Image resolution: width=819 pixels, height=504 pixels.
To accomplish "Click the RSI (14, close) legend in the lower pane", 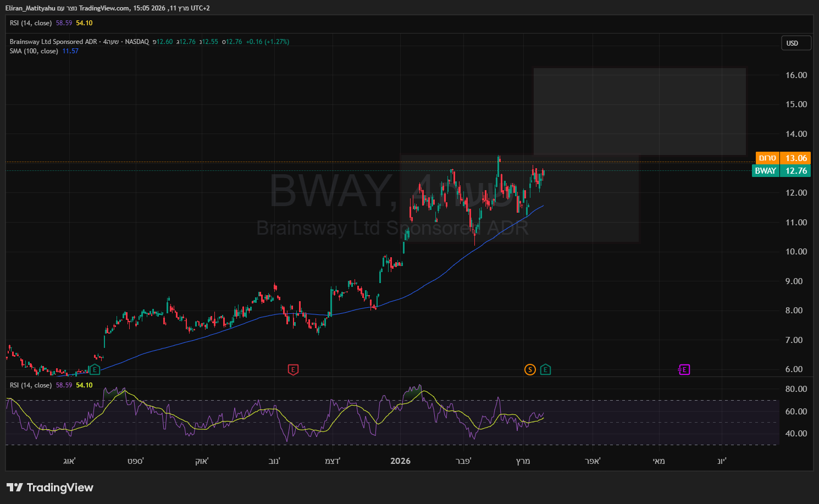I will coord(31,385).
